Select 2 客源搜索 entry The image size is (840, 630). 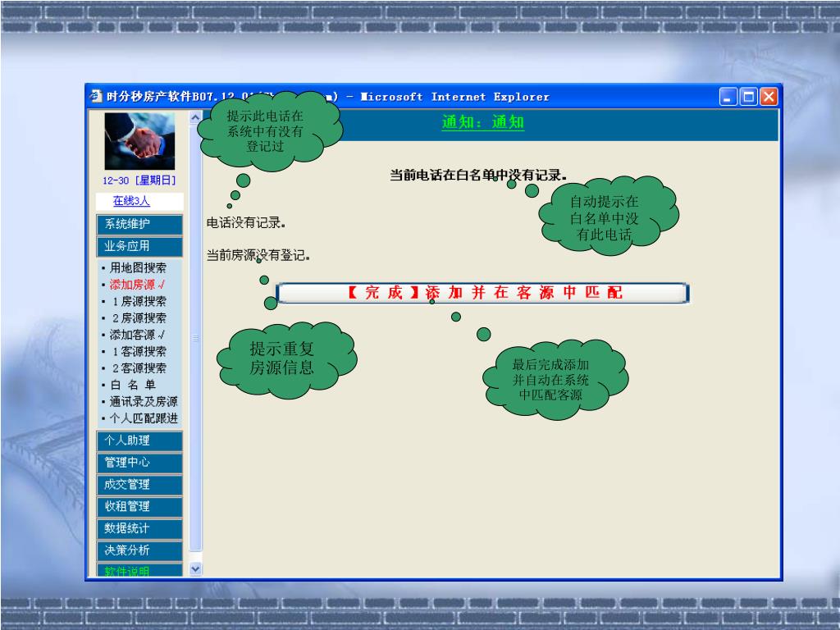(x=139, y=368)
